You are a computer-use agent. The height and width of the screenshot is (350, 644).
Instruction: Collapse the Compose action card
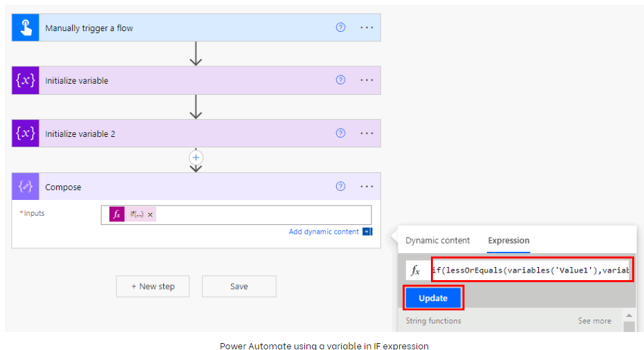tap(196, 187)
